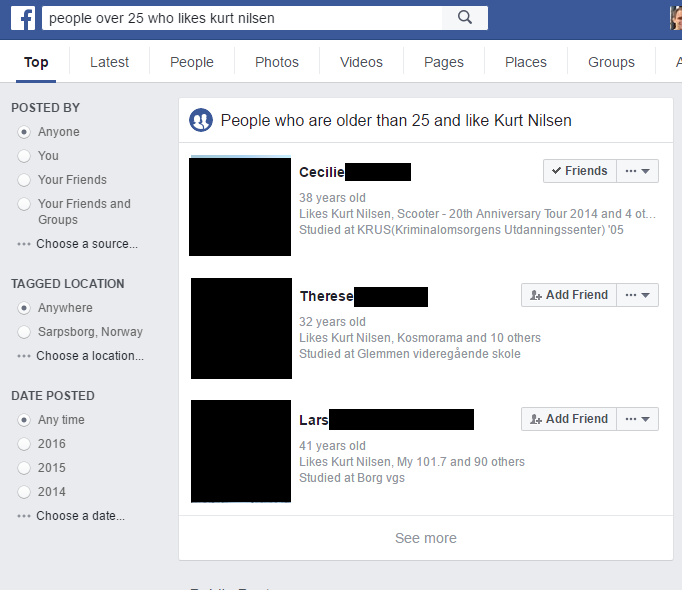Open the ellipsis icon next to Choose a source

[24, 244]
